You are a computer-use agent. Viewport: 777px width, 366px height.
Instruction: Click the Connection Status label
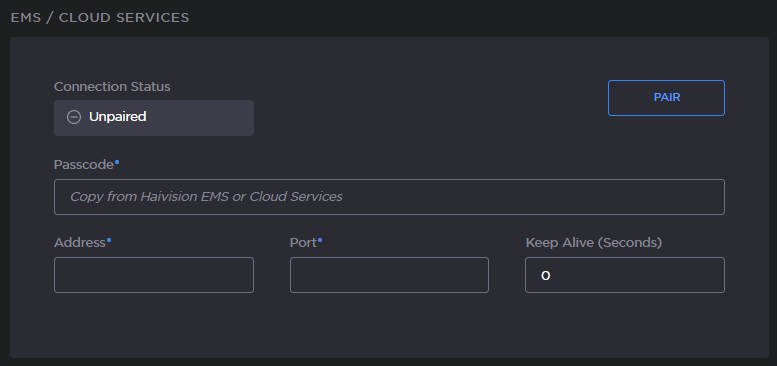112,87
